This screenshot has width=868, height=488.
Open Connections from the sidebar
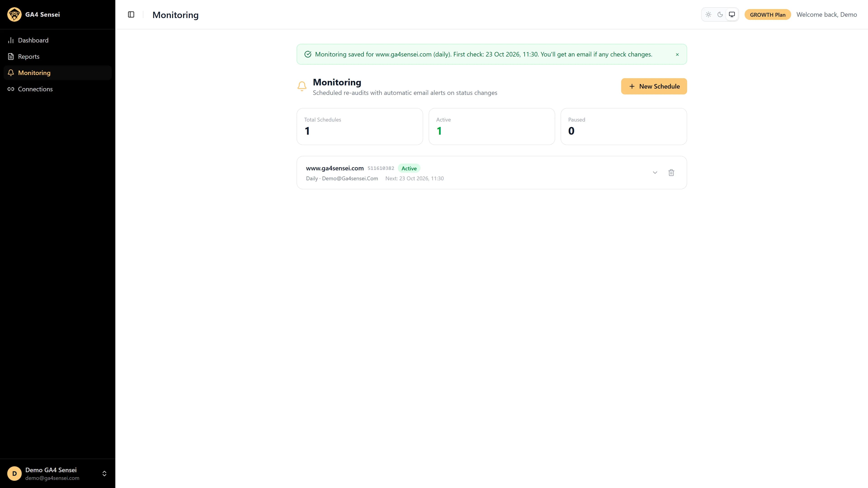[x=58, y=89]
